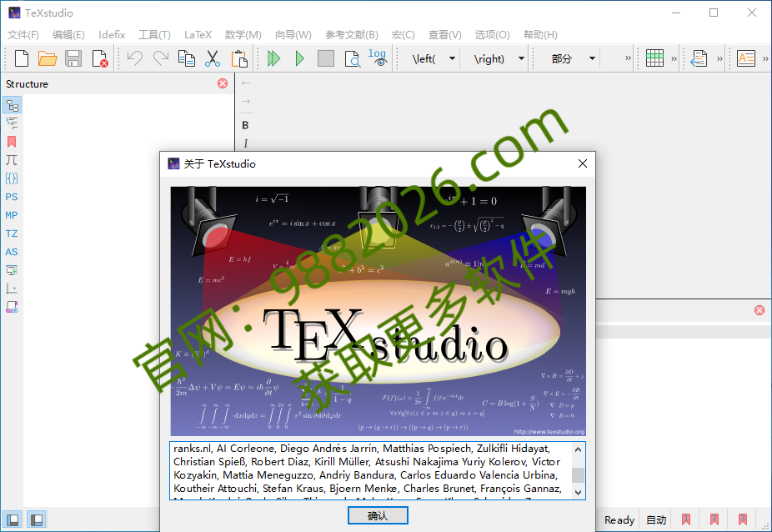Toggle bottom panel in status bar
The width and height of the screenshot is (772, 532).
click(37, 519)
